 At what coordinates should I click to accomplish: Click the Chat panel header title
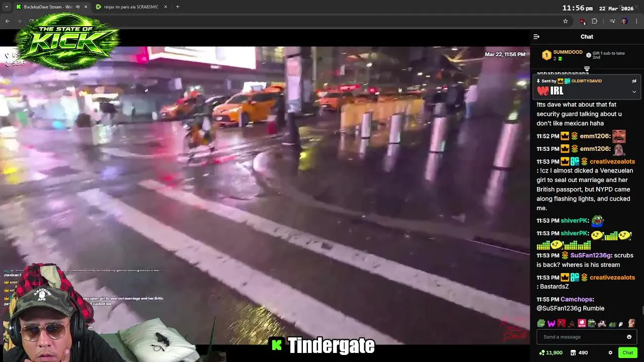[x=587, y=37]
